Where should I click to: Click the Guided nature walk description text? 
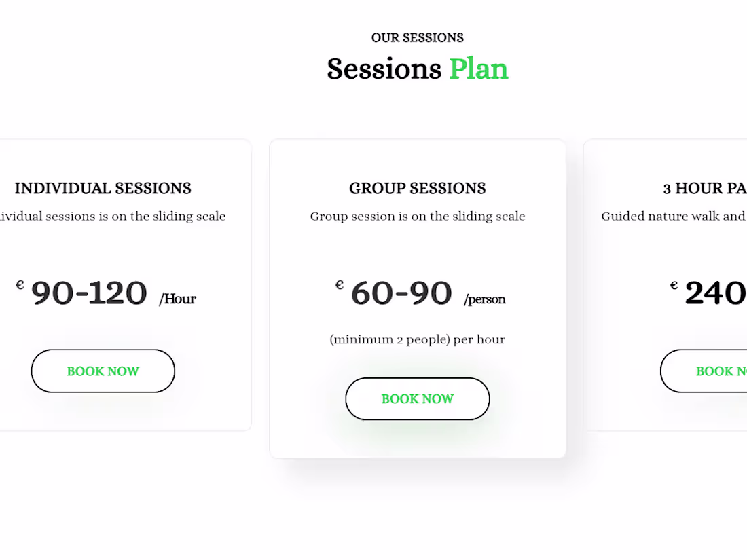(x=674, y=217)
